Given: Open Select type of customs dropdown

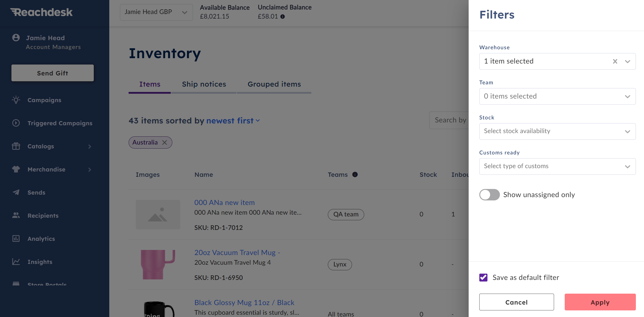Looking at the screenshot, I should [x=557, y=166].
